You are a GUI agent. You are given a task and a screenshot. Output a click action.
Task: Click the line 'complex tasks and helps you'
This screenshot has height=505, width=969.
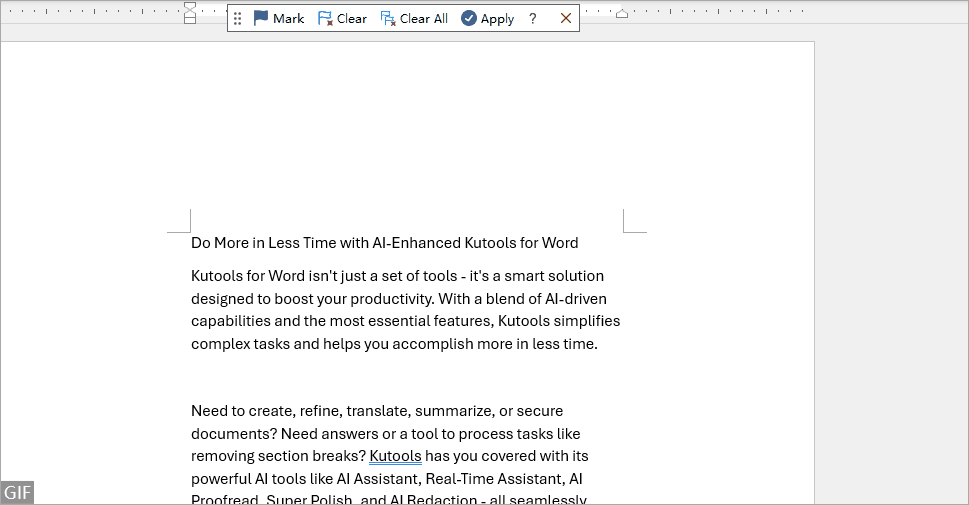tap(394, 344)
